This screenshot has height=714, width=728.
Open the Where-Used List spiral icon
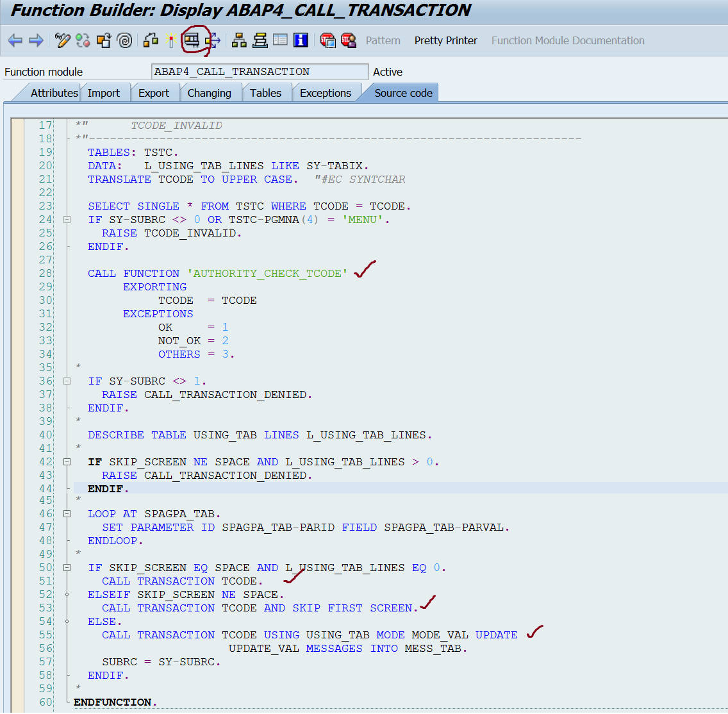(x=126, y=40)
